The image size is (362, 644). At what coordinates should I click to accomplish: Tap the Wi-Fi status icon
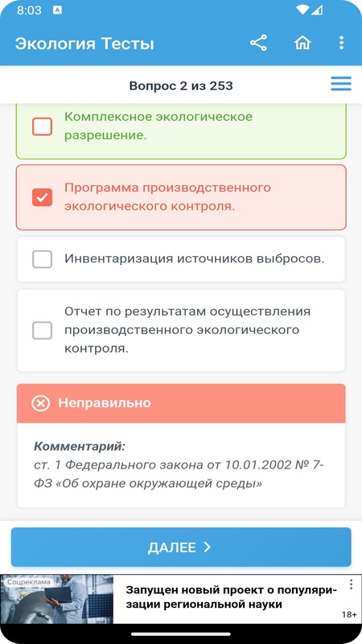click(x=303, y=10)
